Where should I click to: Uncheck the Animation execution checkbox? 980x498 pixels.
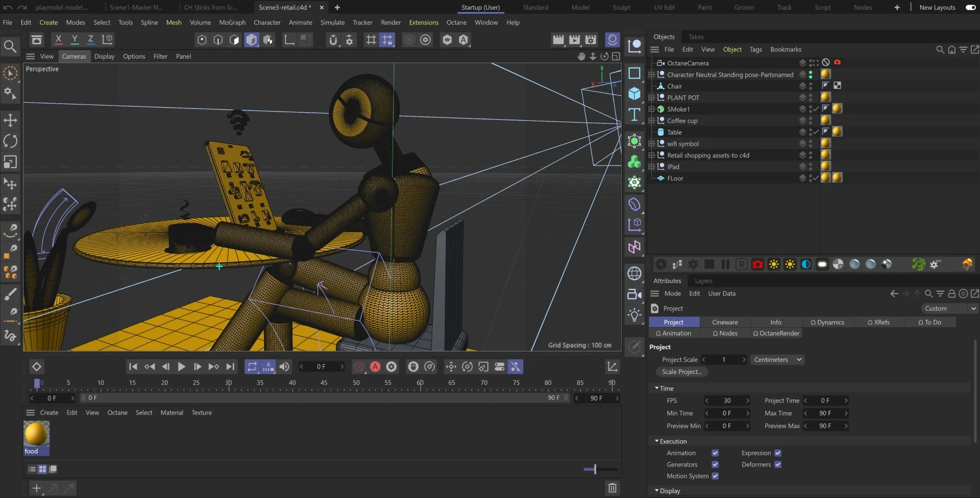[715, 453]
